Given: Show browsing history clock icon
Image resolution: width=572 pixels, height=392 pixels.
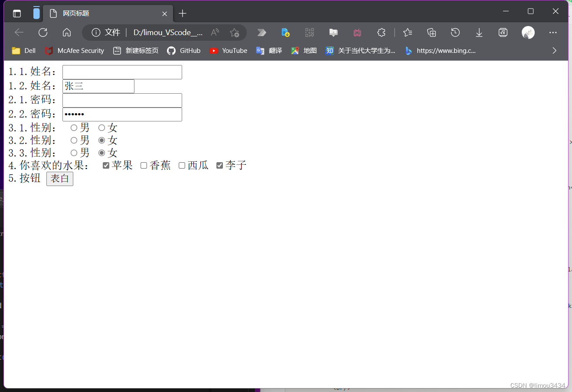Looking at the screenshot, I should (x=455, y=33).
